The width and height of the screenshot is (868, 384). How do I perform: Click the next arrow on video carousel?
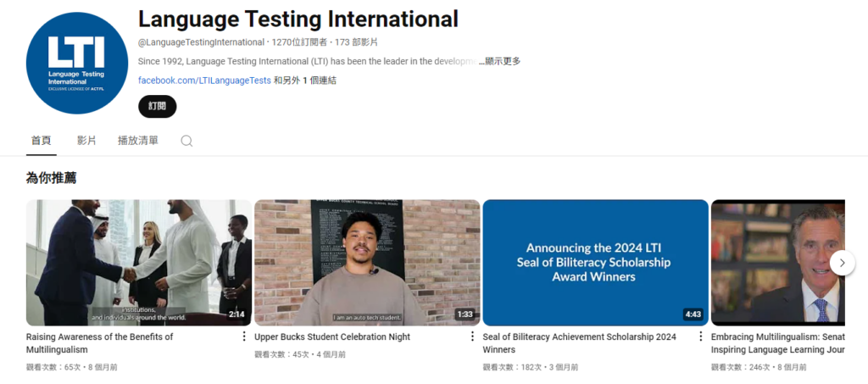pos(842,263)
